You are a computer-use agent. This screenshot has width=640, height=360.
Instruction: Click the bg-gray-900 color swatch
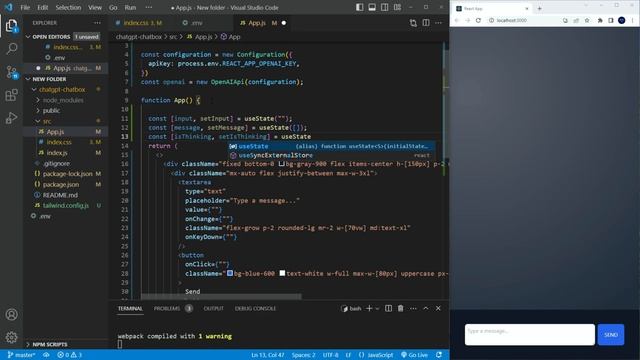tap(281, 164)
